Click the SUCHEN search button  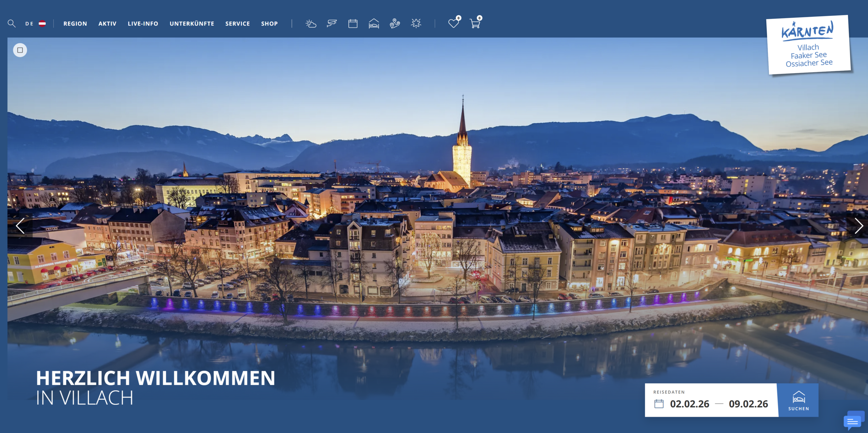[798, 400]
